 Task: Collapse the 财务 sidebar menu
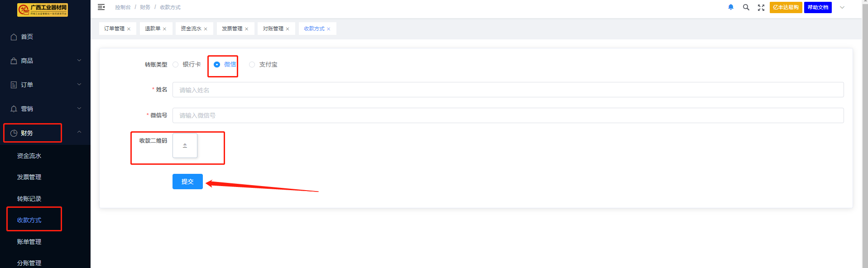pyautogui.click(x=45, y=133)
